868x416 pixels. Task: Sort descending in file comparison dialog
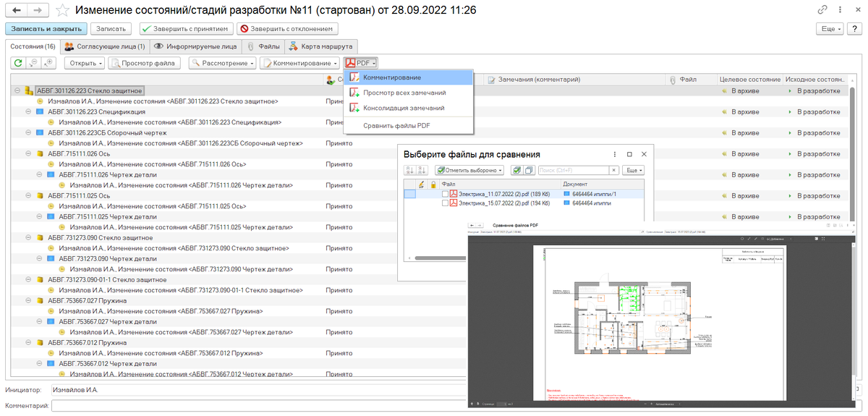(x=422, y=170)
